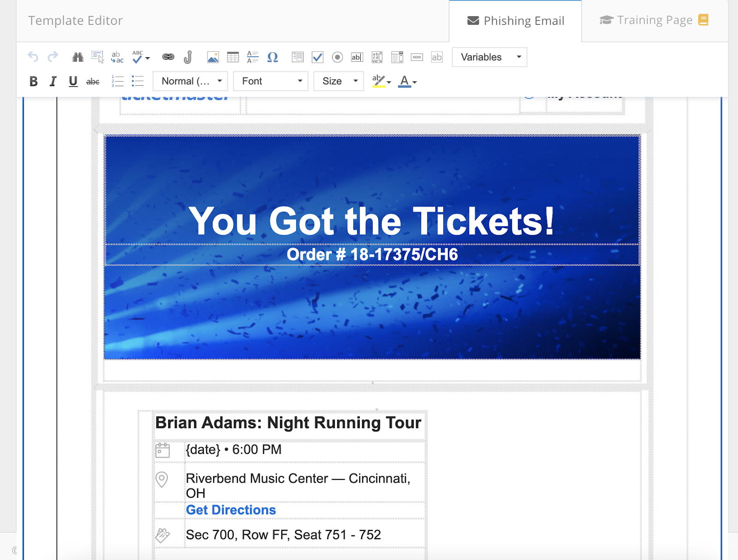Open Find with binoculars icon
This screenshot has width=738, height=560.
tap(78, 57)
